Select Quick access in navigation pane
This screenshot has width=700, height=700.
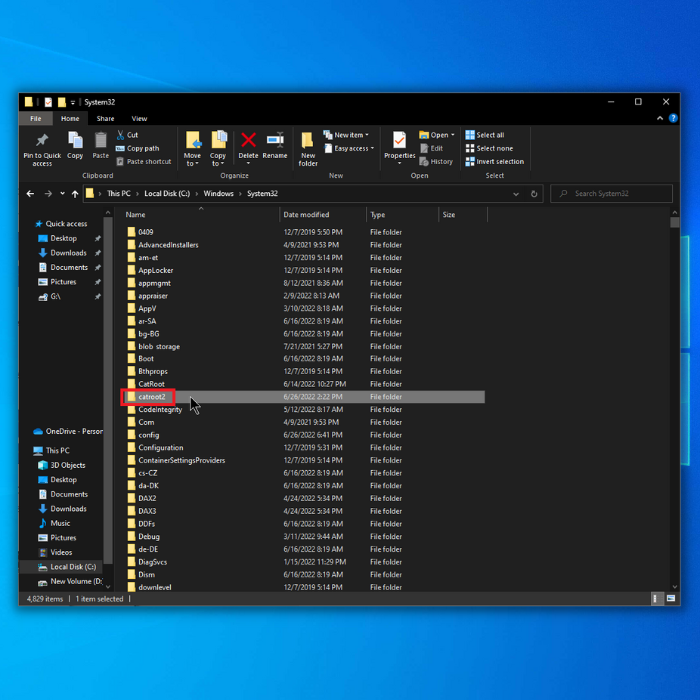pyautogui.click(x=61, y=224)
